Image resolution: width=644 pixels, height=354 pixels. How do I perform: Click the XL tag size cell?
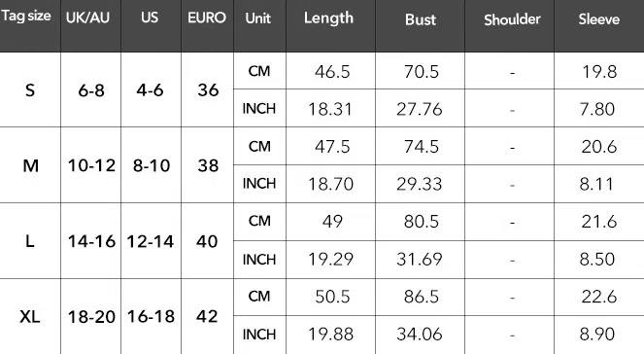[x=30, y=317]
